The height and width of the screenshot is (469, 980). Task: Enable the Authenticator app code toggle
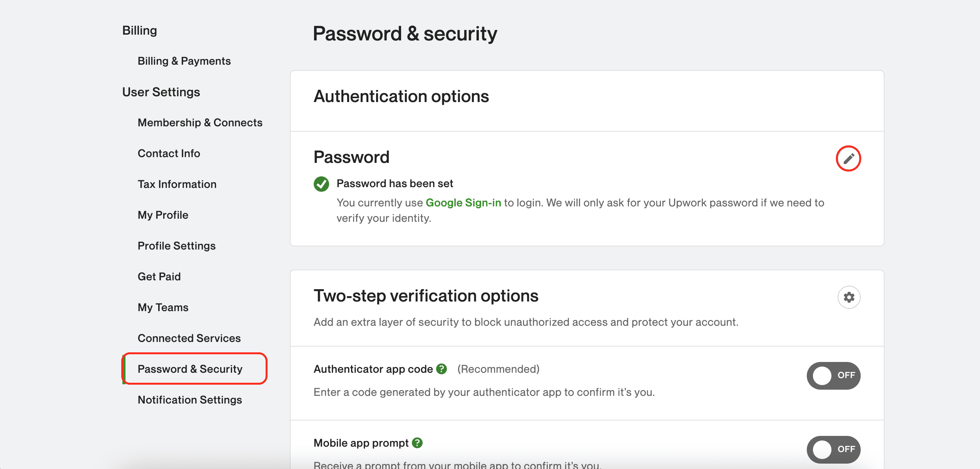[833, 375]
